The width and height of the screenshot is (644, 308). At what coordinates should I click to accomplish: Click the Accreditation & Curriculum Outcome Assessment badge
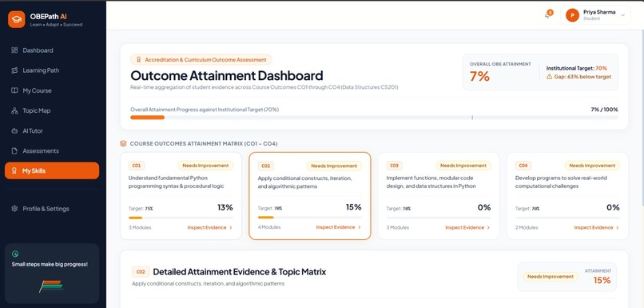201,60
